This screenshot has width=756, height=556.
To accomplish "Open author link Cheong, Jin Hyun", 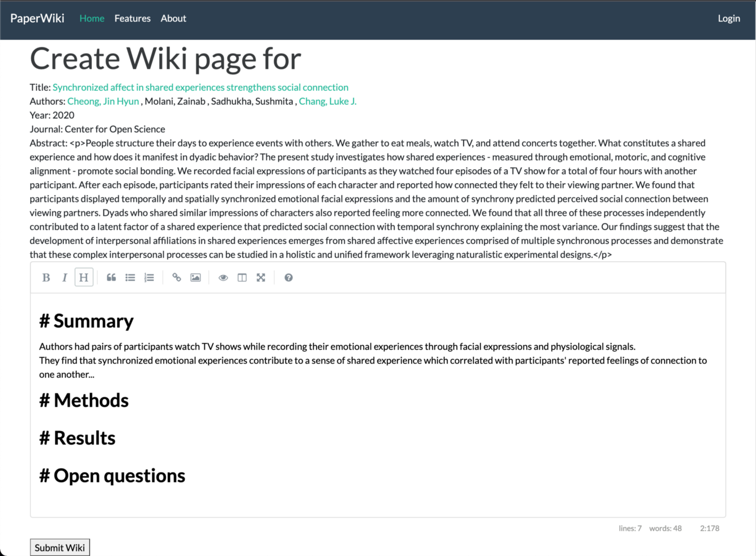I will 103,101.
